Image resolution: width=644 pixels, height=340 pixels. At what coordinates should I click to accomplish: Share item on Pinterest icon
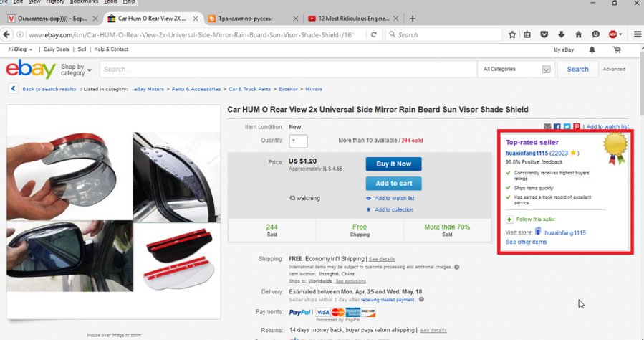(577, 127)
